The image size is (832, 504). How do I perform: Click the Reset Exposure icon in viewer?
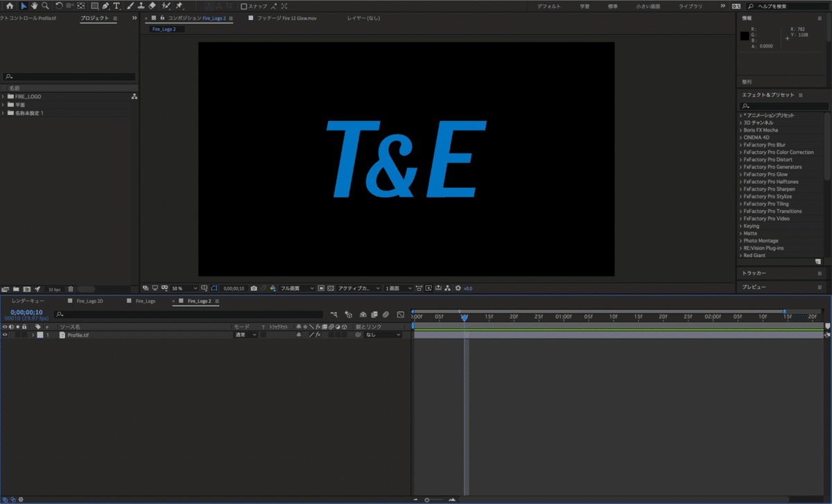pyautogui.click(x=458, y=288)
